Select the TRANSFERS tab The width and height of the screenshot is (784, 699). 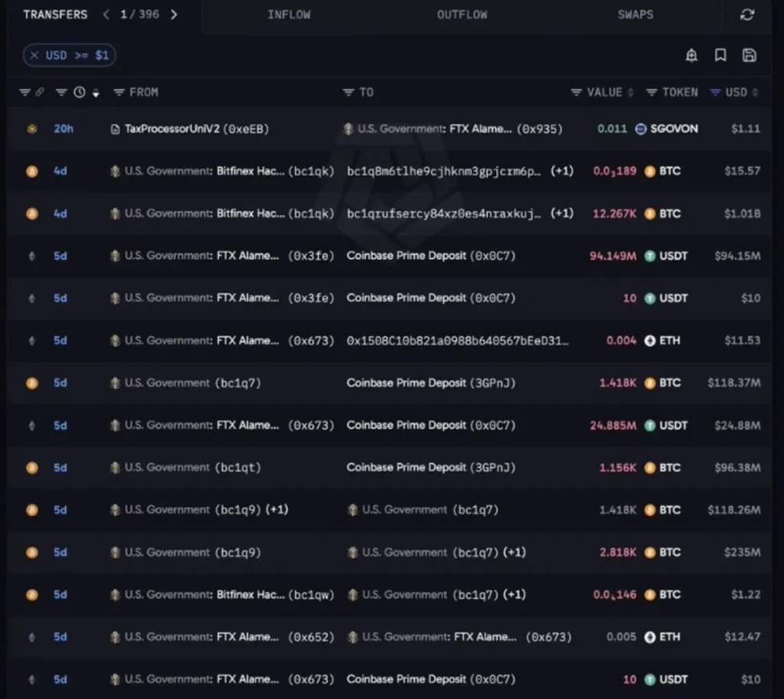55,15
